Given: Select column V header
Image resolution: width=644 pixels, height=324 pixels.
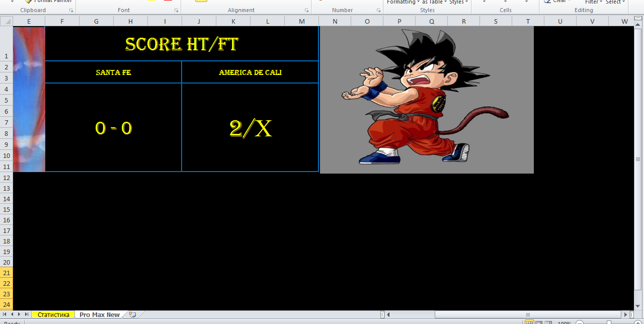Looking at the screenshot, I should [592, 21].
